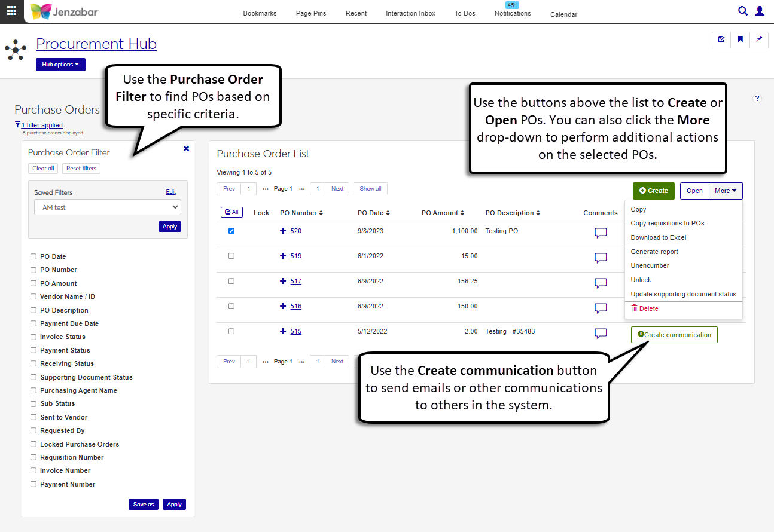Image resolution: width=774 pixels, height=532 pixels.
Task: Open the Bookmarks top menu
Action: point(260,13)
